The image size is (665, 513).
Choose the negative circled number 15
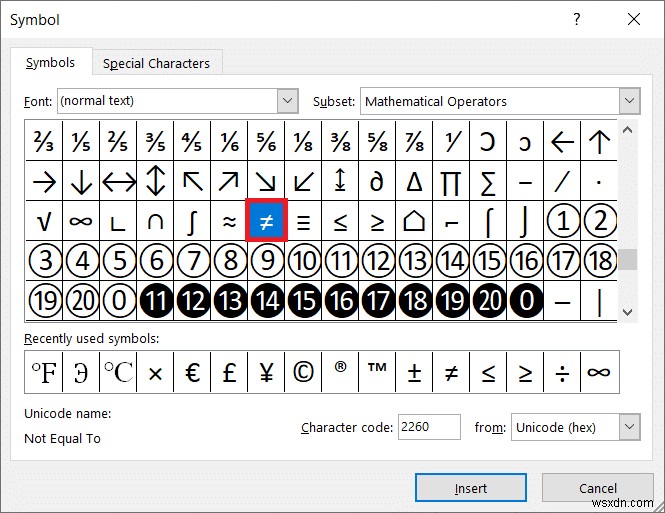303,300
